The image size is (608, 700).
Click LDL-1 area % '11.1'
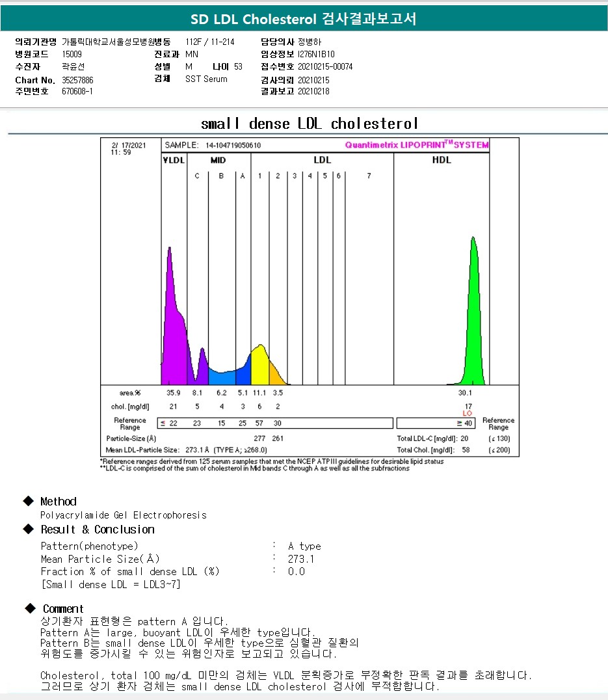[x=259, y=393]
